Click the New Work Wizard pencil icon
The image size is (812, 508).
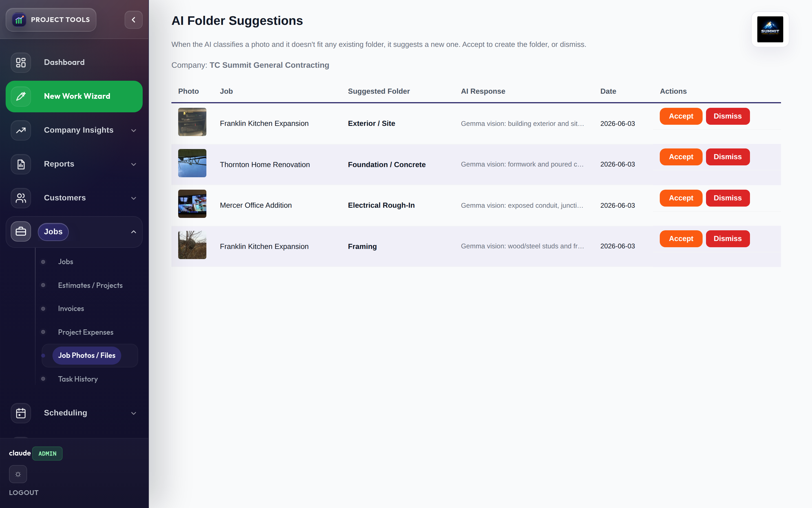point(21,97)
